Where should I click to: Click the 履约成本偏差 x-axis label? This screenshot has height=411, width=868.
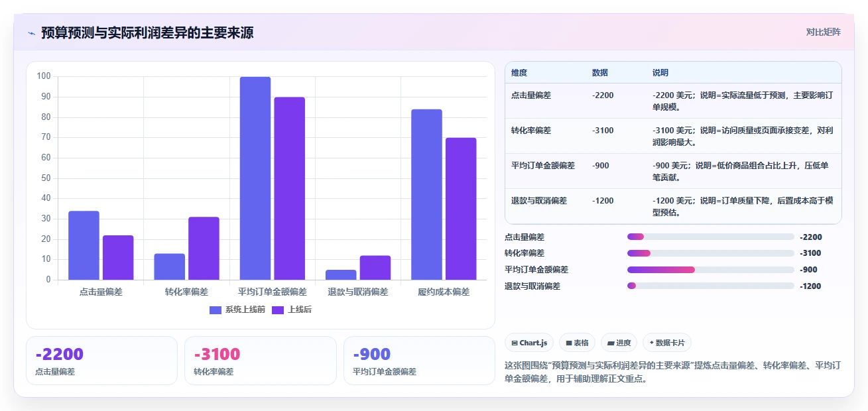pyautogui.click(x=444, y=292)
